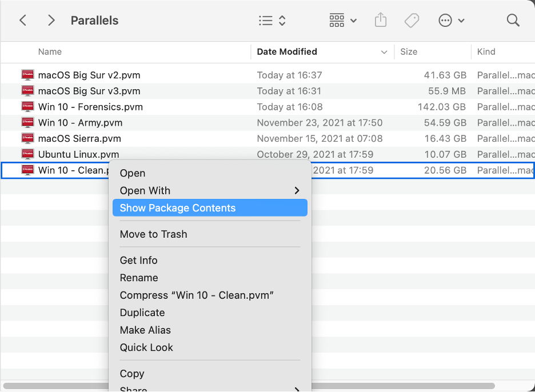Choose Open With submenu
The height and width of the screenshot is (392, 535).
tap(145, 190)
